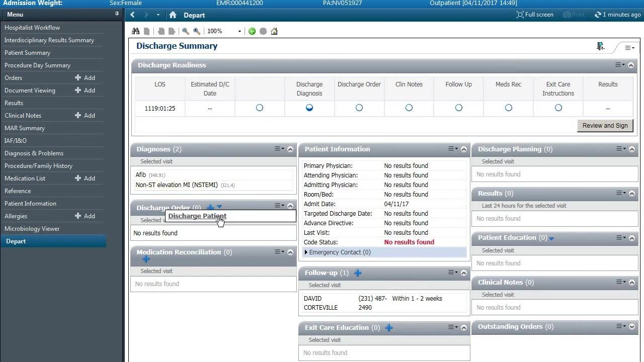Click the plus icon beside Allergies
The width and height of the screenshot is (644, 362).
click(x=78, y=216)
